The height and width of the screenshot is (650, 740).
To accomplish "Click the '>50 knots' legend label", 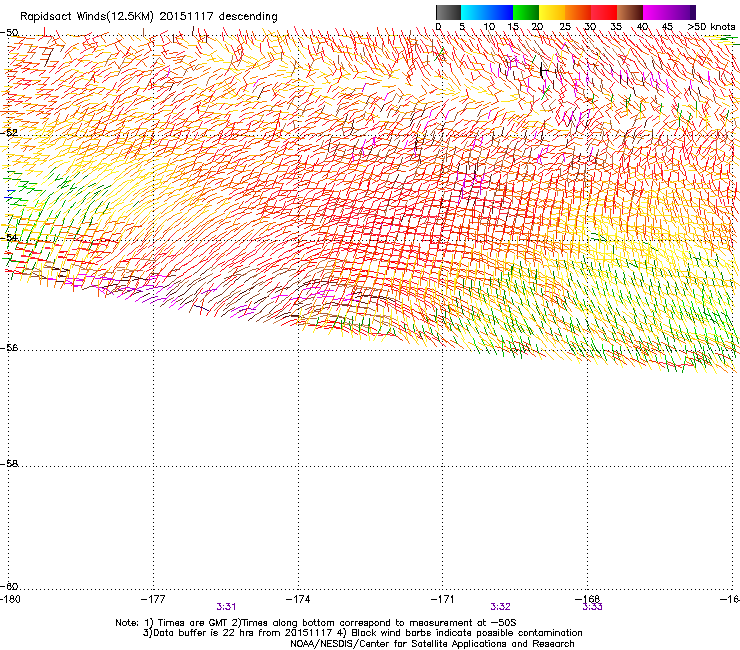I will coord(711,27).
